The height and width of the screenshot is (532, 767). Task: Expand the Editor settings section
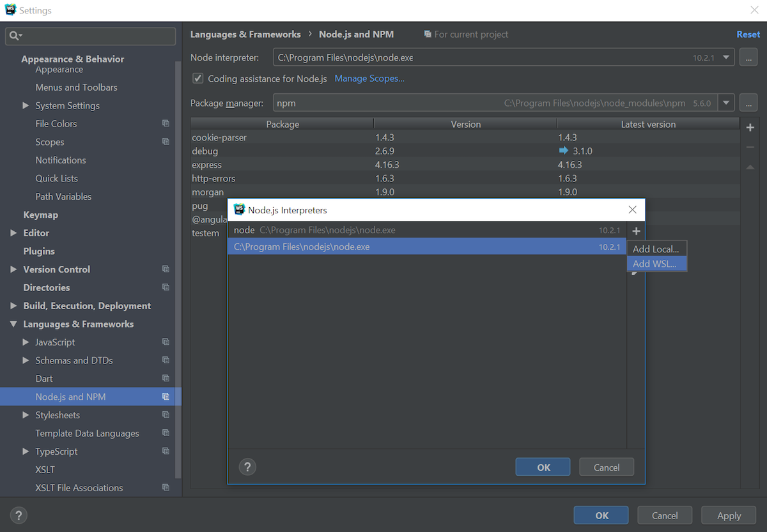13,233
